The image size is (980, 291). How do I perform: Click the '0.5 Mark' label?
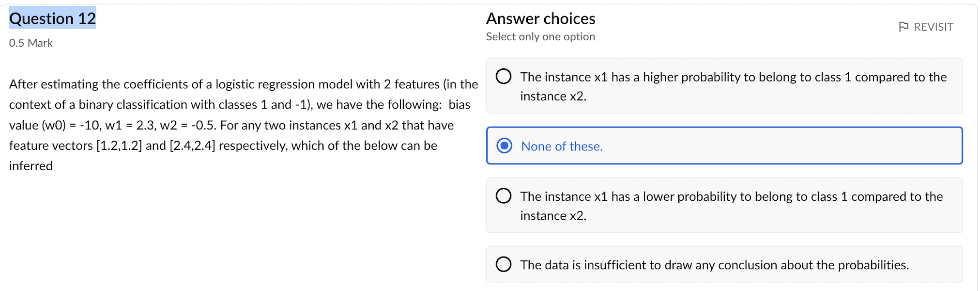[31, 43]
